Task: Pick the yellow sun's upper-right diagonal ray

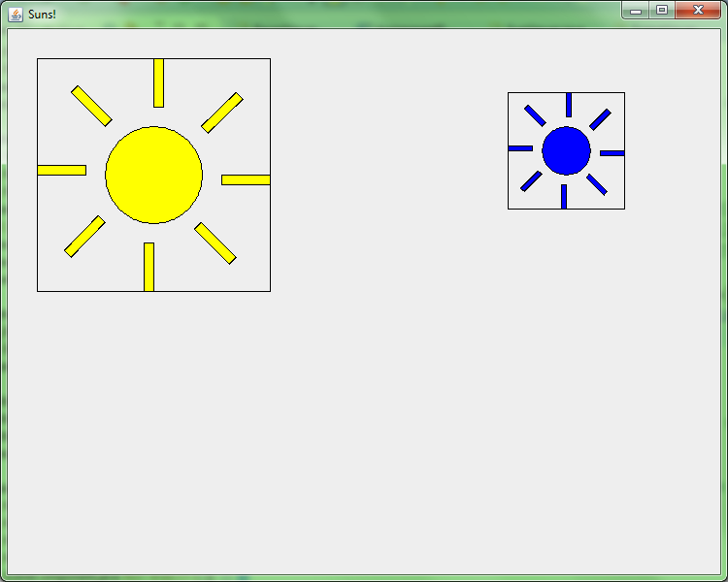Action: click(222, 113)
